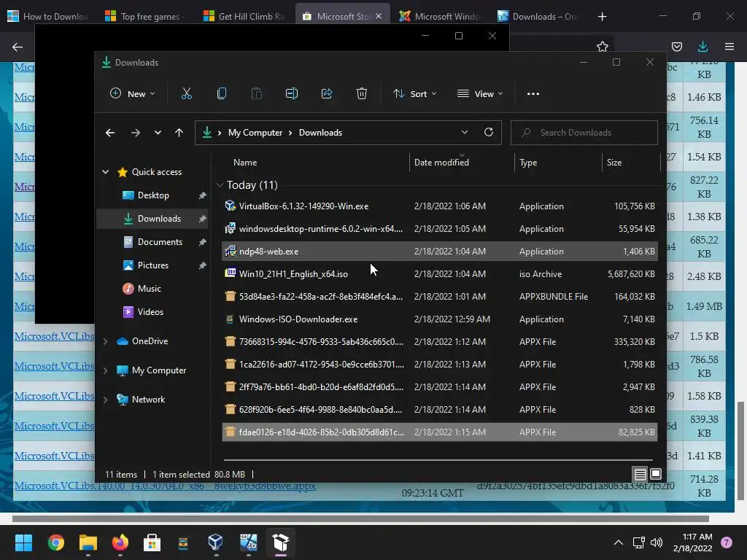Image resolution: width=747 pixels, height=560 pixels.
Task: Select Windows-ISO-Downloader.exe file
Action: [x=440, y=319]
